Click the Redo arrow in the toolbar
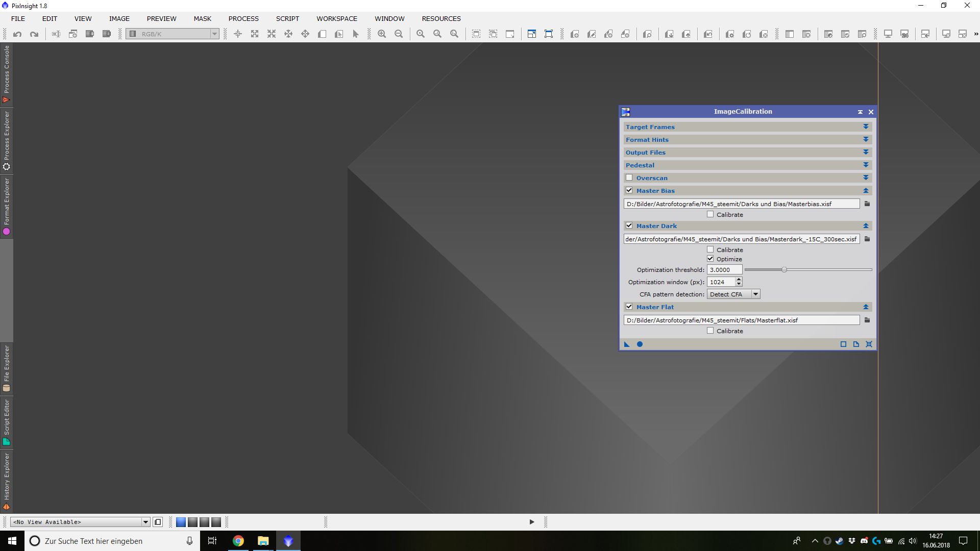This screenshot has width=980, height=551. (34, 34)
